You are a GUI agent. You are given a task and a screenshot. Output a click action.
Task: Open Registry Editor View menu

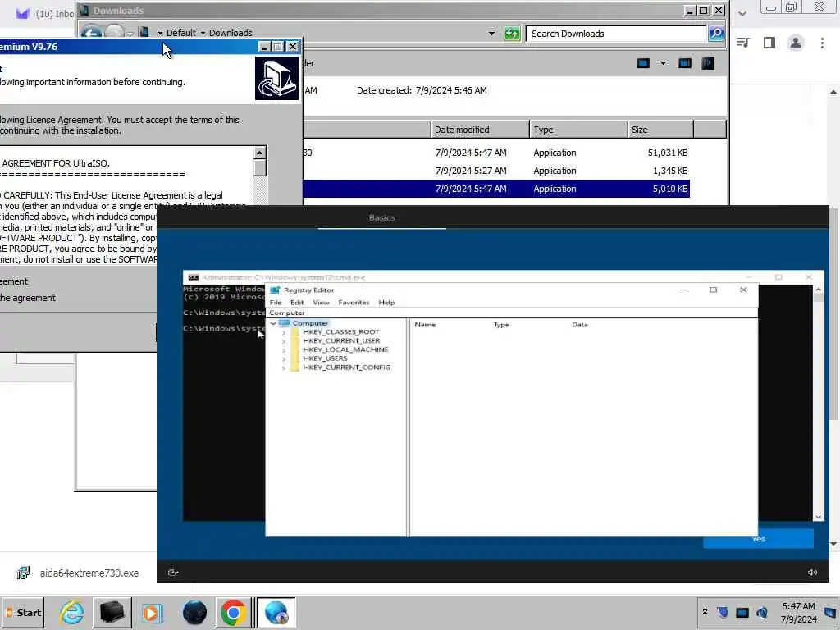click(x=321, y=303)
